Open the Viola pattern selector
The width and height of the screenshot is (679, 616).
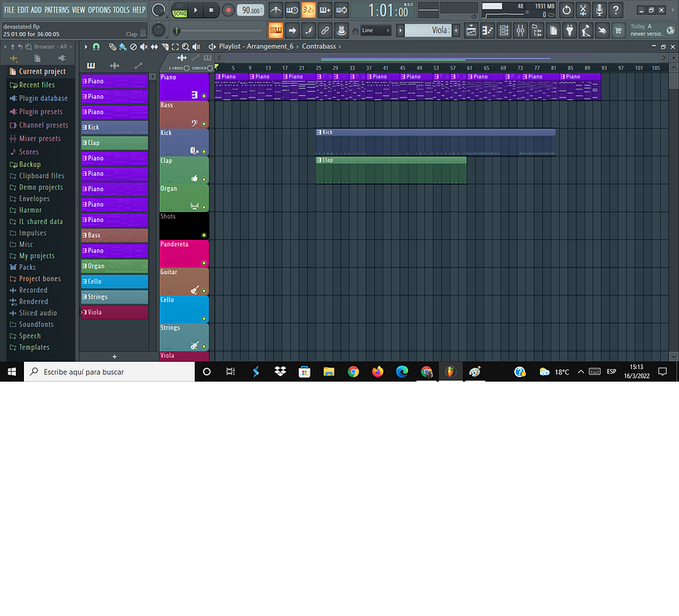pyautogui.click(x=428, y=31)
